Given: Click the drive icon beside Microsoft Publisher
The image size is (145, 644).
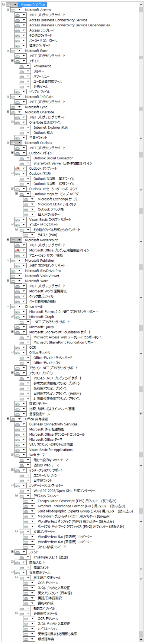Looking at the screenshot, I should click(13, 261).
